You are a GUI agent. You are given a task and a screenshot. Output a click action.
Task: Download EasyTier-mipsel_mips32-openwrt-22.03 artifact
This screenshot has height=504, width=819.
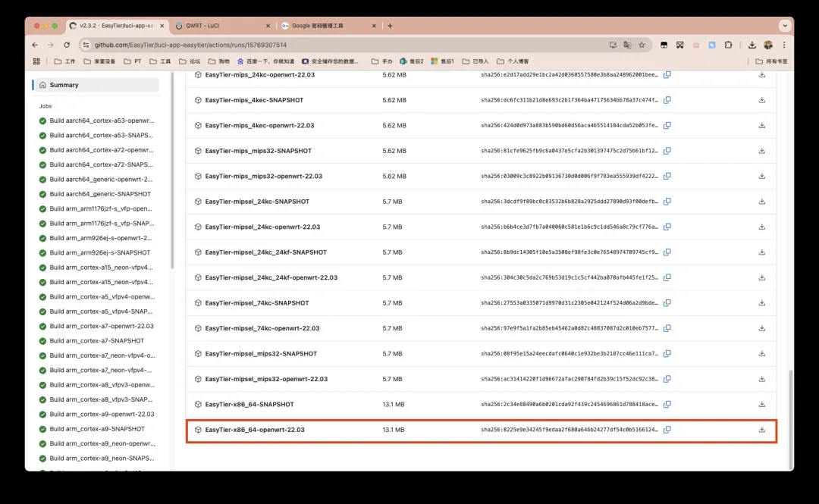tap(761, 379)
